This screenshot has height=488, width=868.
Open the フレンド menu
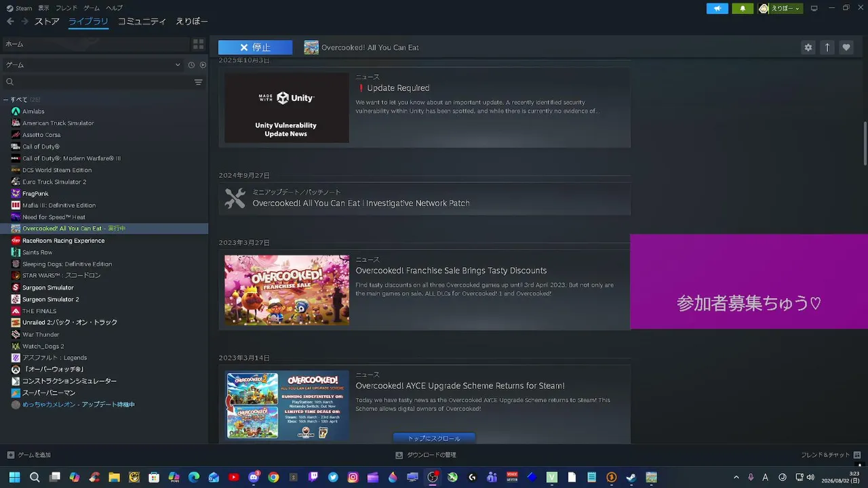tap(66, 8)
